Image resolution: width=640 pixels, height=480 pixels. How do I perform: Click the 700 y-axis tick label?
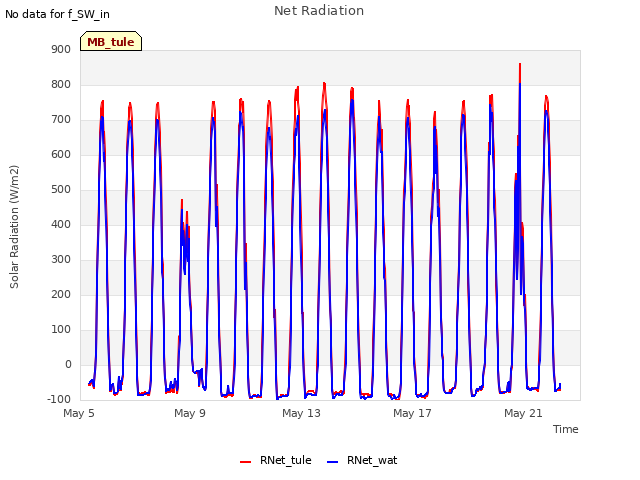pyautogui.click(x=61, y=120)
